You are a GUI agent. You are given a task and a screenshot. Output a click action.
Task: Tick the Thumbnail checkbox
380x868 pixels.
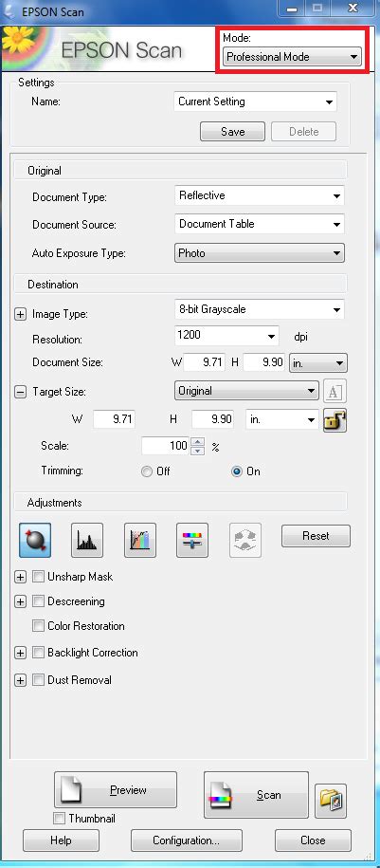[59, 818]
